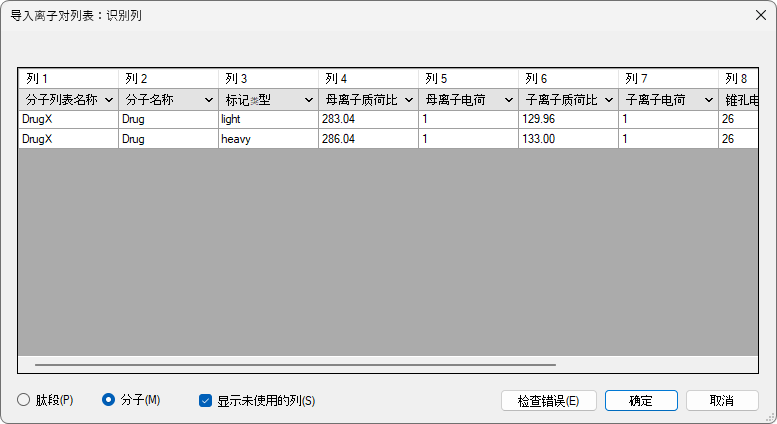Click the horizontal scrollbar under the table
Screen dimensions: 777x424
click(295, 366)
